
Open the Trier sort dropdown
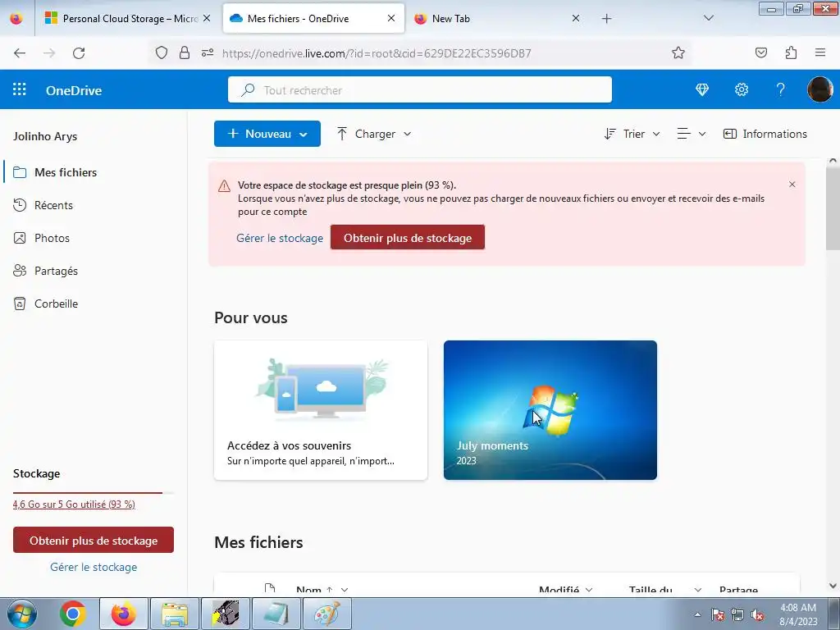pyautogui.click(x=632, y=134)
